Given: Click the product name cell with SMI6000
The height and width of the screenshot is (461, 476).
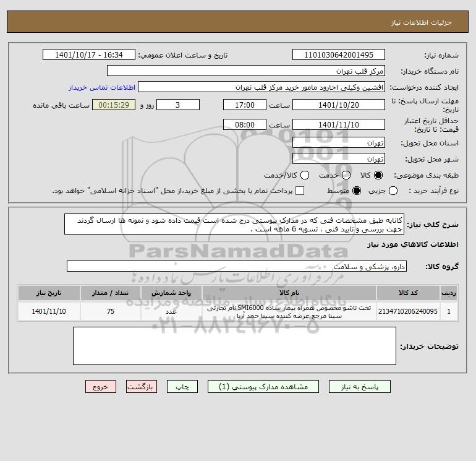Looking at the screenshot, I should (289, 312).
